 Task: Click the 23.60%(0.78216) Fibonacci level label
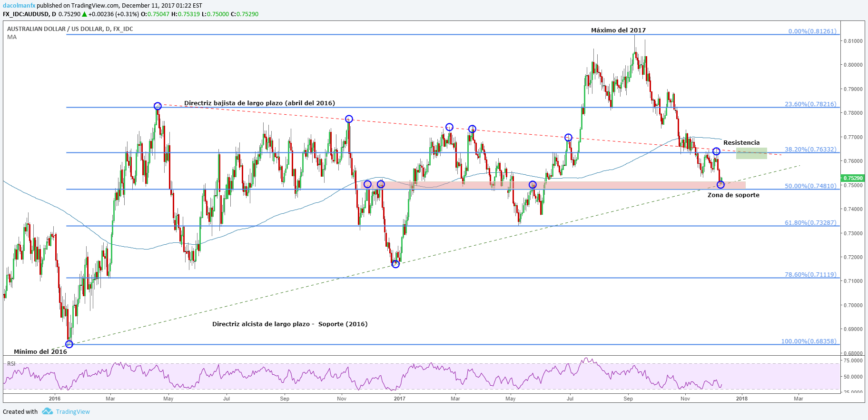click(x=810, y=104)
